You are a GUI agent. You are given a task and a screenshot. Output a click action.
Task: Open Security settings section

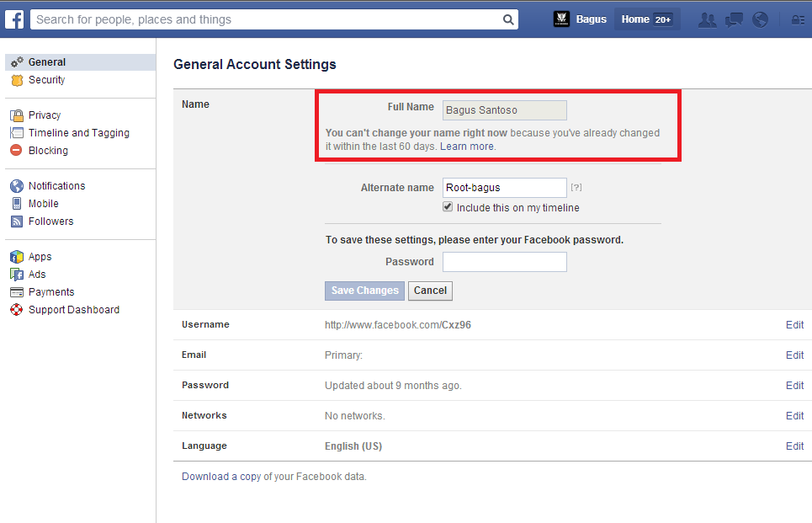pyautogui.click(x=46, y=80)
